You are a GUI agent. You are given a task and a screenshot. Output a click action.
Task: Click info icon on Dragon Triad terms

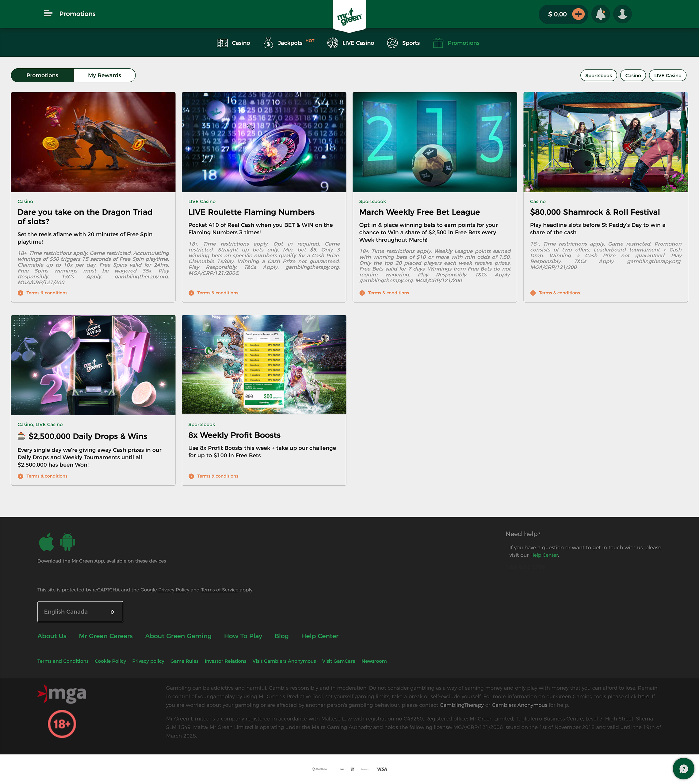coord(20,293)
